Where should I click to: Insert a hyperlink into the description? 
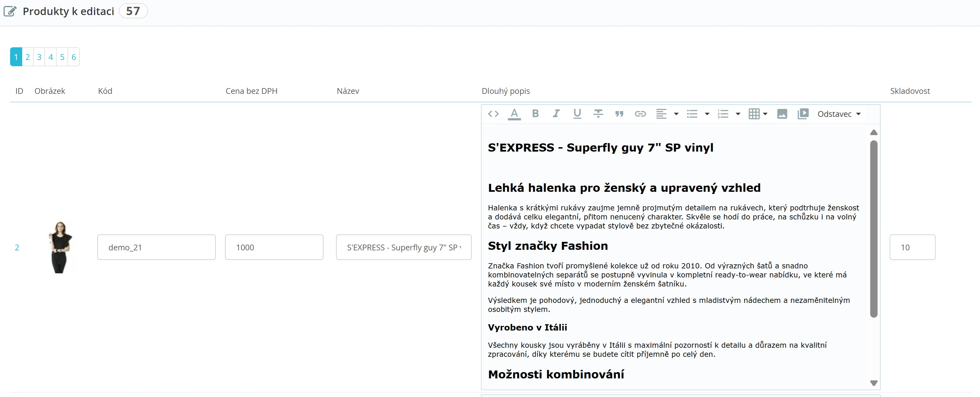[x=640, y=114]
